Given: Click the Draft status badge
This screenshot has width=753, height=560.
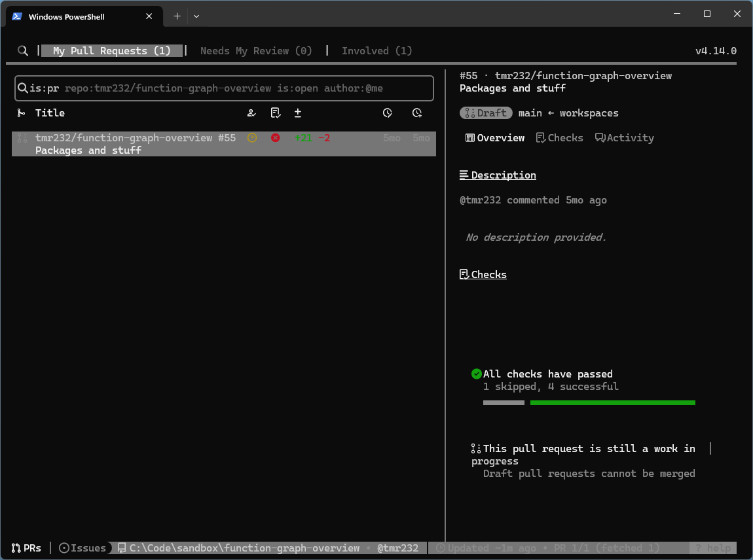Looking at the screenshot, I should point(486,113).
